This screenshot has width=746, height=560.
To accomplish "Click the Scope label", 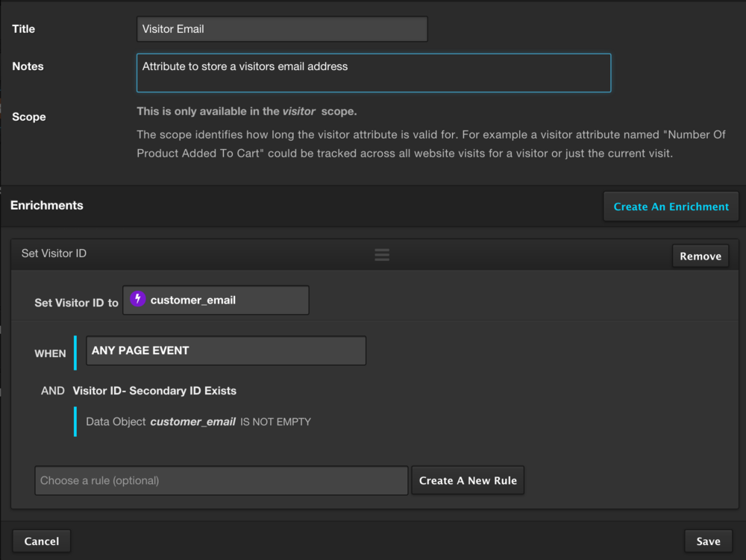I will pyautogui.click(x=29, y=117).
